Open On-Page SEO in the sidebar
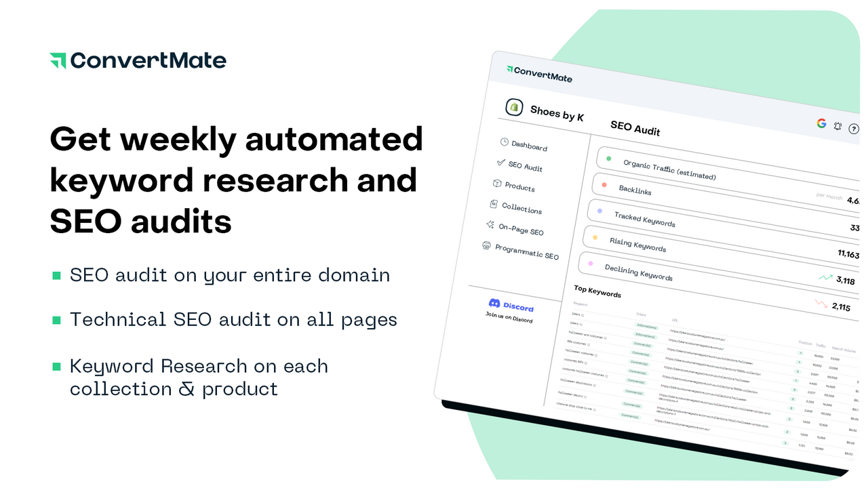 pyautogui.click(x=521, y=229)
